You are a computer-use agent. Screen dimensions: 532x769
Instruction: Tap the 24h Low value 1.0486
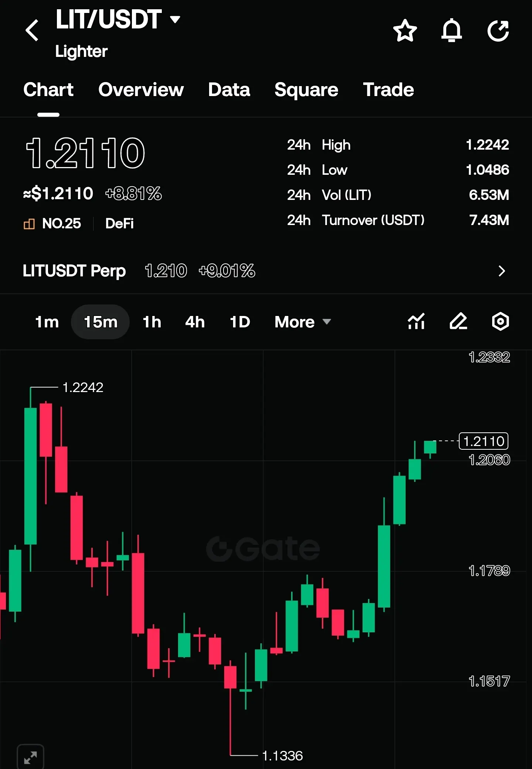click(x=487, y=170)
